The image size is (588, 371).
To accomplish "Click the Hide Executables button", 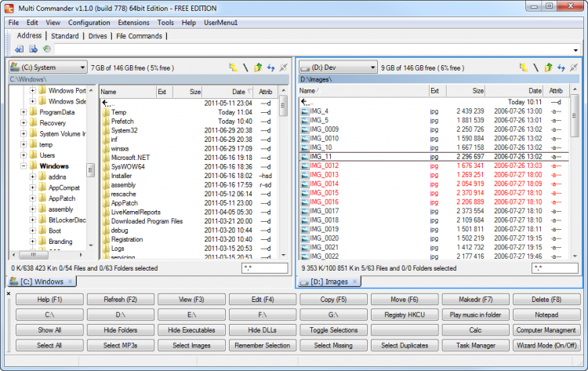I will 191,330.
